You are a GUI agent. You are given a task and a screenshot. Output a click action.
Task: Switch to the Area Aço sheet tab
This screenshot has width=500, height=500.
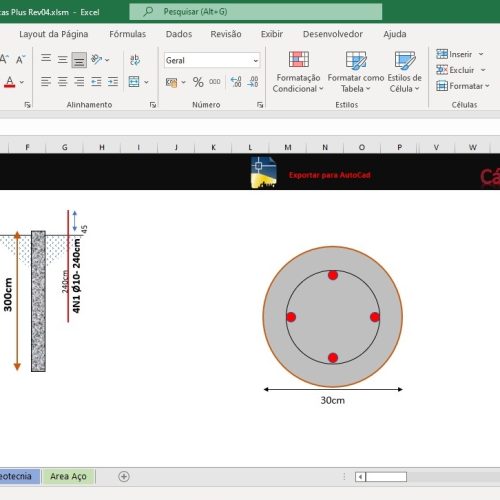tap(68, 476)
